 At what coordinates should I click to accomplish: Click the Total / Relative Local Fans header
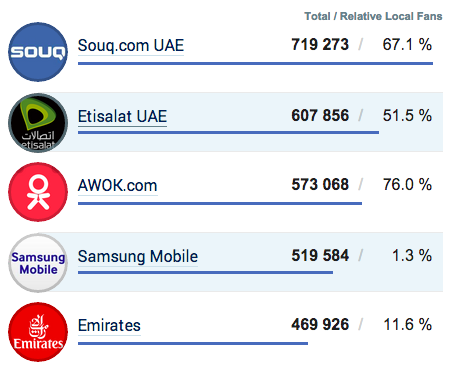click(x=373, y=16)
